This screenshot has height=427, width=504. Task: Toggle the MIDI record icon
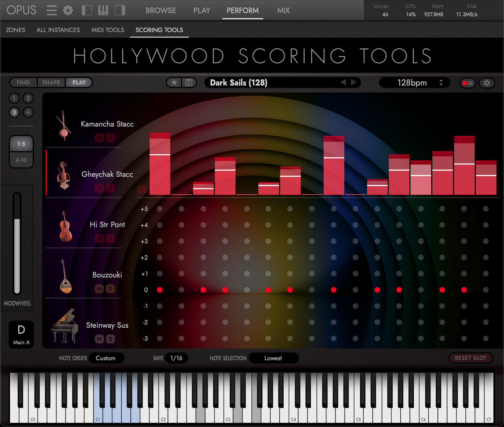coord(468,83)
